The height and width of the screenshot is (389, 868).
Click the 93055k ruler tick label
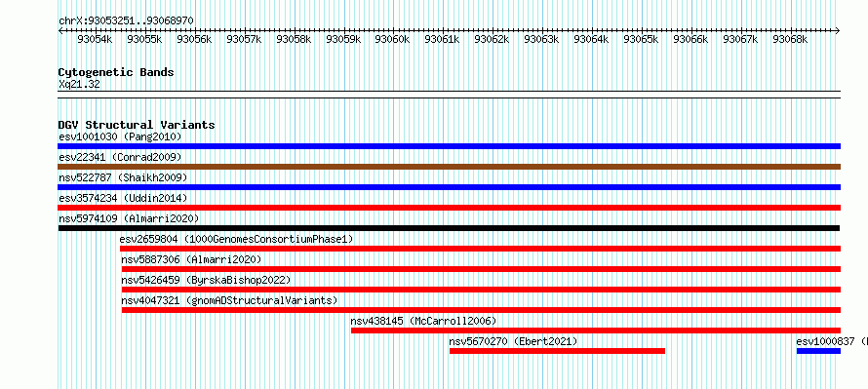(x=144, y=39)
